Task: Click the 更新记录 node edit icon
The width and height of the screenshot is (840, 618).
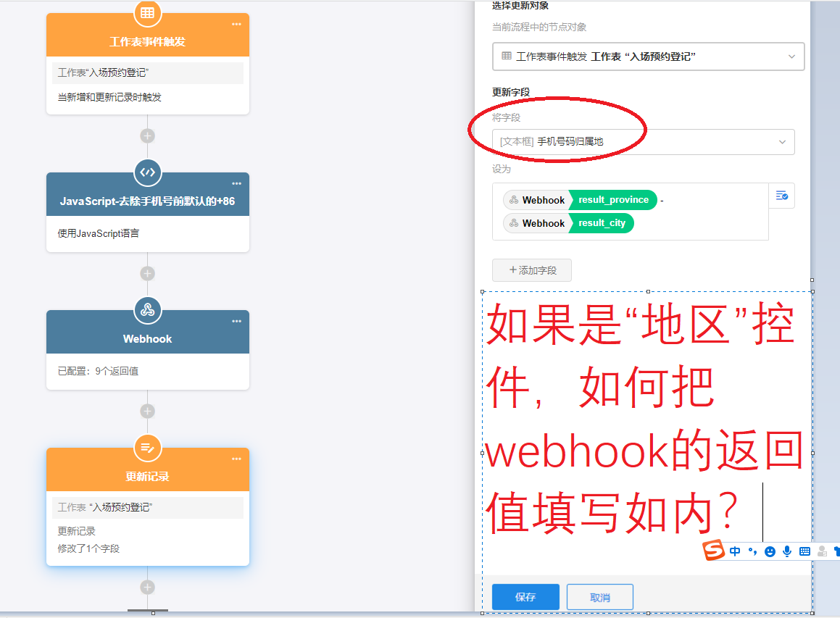Action: click(147, 448)
